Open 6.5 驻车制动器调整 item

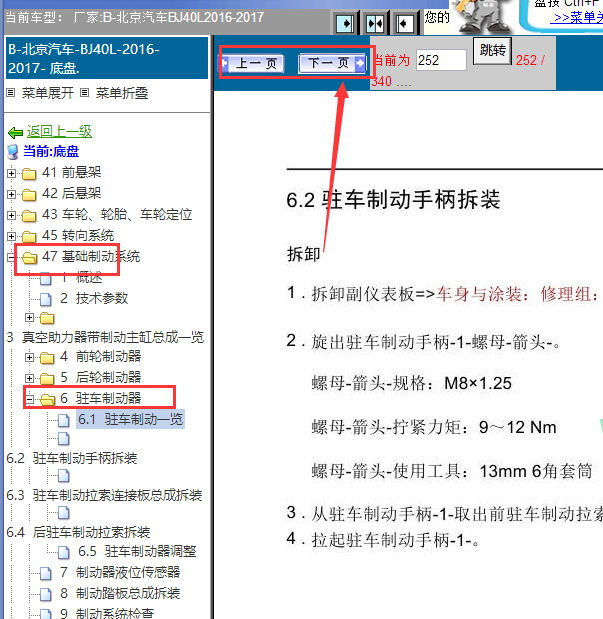tap(137, 551)
